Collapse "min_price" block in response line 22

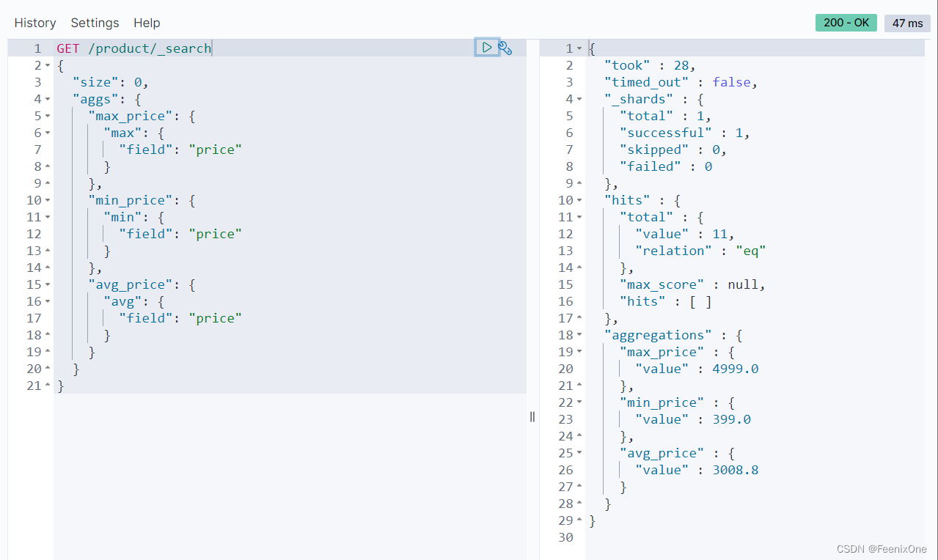[x=579, y=403]
